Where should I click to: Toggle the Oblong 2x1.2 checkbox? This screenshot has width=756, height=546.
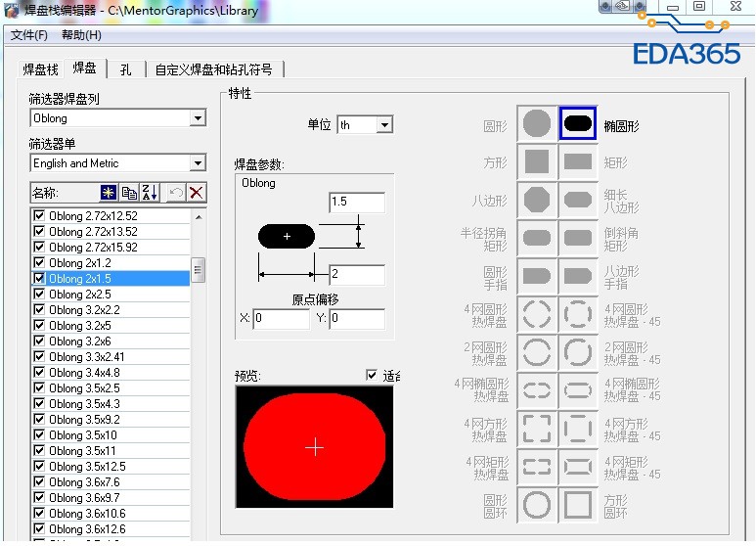tap(39, 263)
